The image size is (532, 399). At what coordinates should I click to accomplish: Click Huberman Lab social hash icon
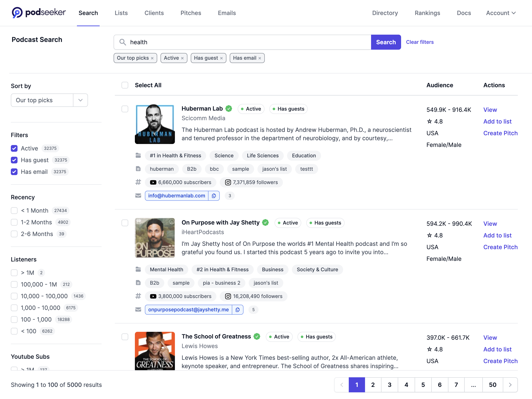pyautogui.click(x=138, y=182)
